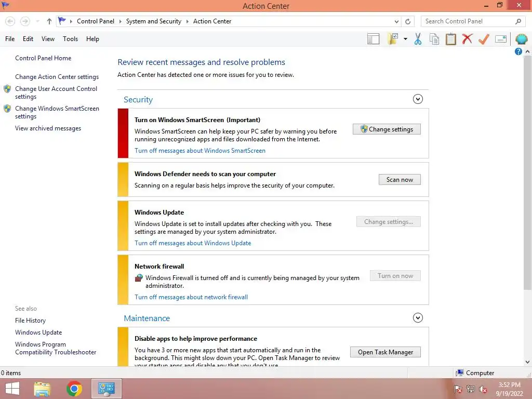Click the preview pane layout icon
Screen dimensions: 532x399
pos(373,39)
